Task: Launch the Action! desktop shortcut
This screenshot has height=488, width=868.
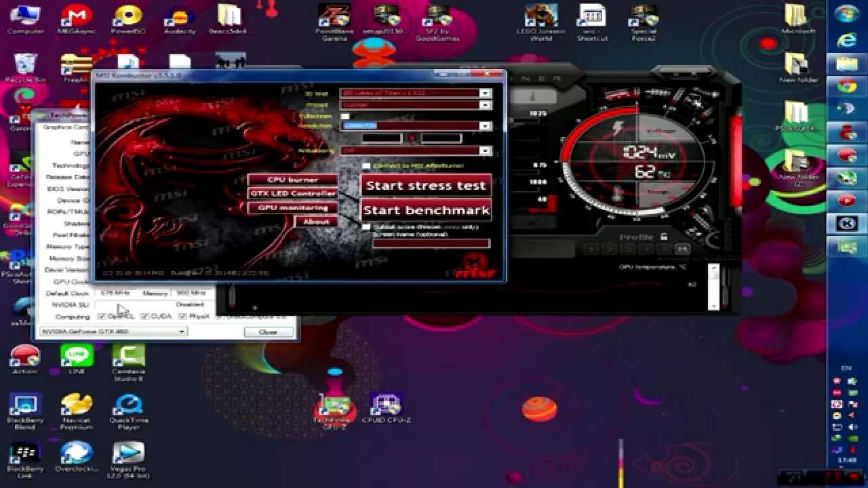Action: [25, 359]
